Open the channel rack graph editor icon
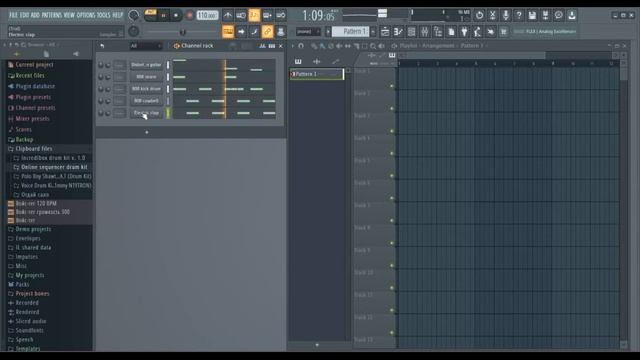The height and width of the screenshot is (360, 640). (262, 46)
